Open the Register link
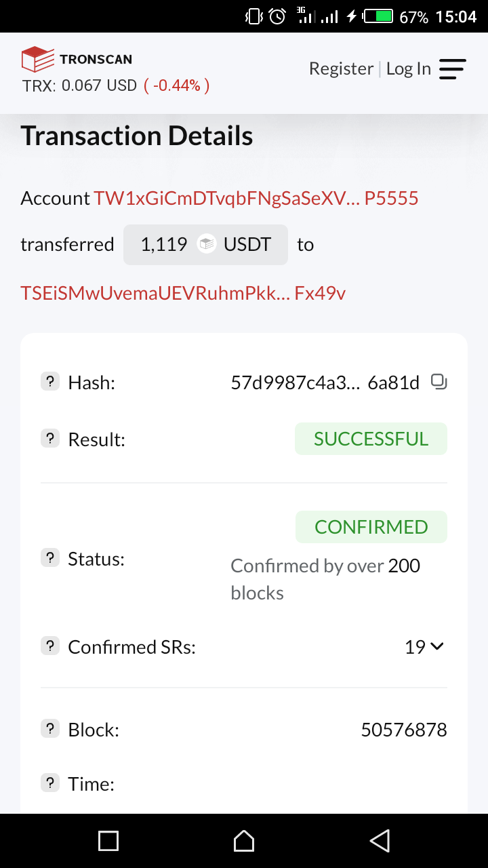This screenshot has height=868, width=488. tap(341, 69)
